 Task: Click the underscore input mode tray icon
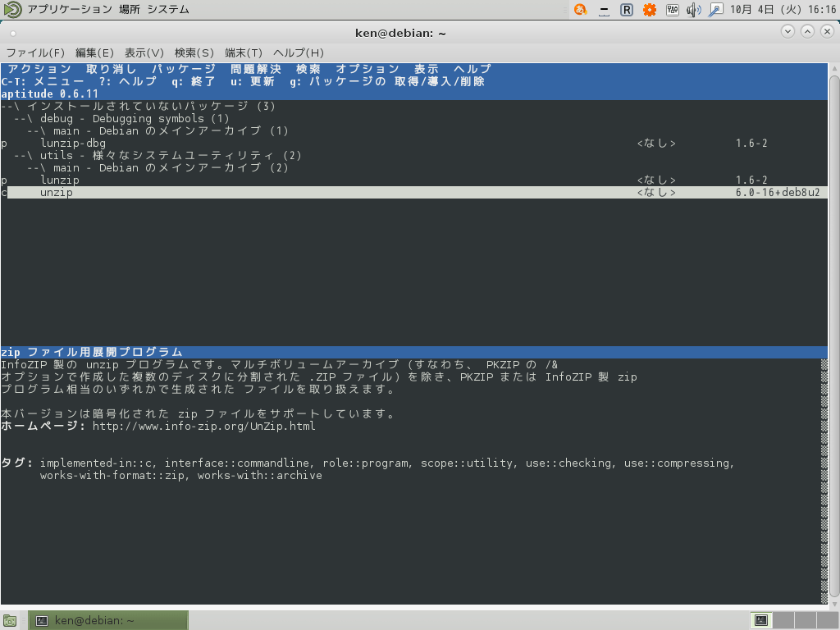pyautogui.click(x=604, y=10)
